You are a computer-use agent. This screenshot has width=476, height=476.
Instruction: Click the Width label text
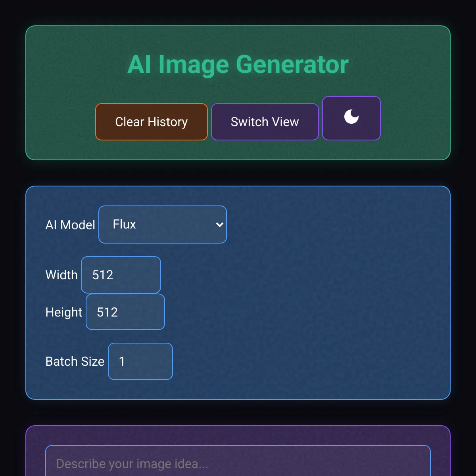[x=61, y=275]
